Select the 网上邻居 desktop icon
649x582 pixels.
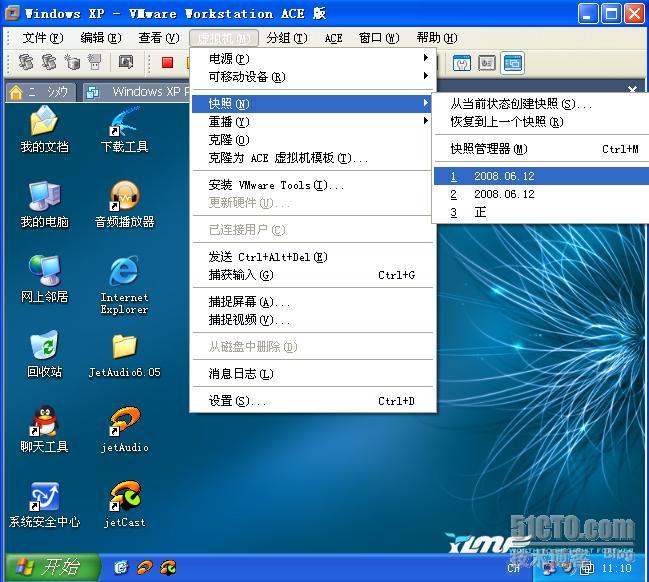pyautogui.click(x=44, y=279)
